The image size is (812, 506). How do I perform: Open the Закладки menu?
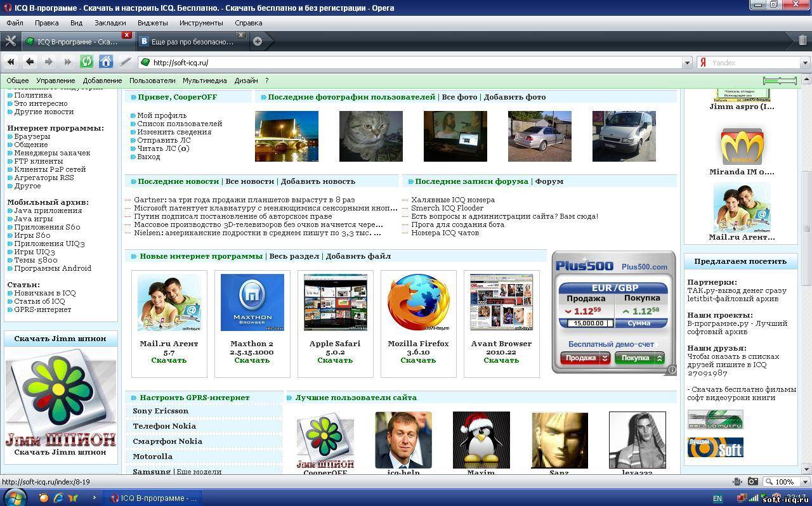(x=110, y=23)
